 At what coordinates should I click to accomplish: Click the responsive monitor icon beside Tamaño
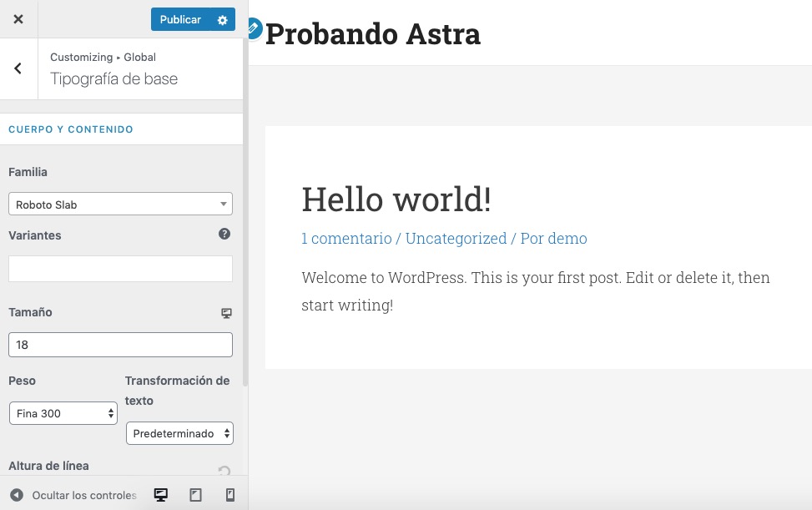click(226, 312)
